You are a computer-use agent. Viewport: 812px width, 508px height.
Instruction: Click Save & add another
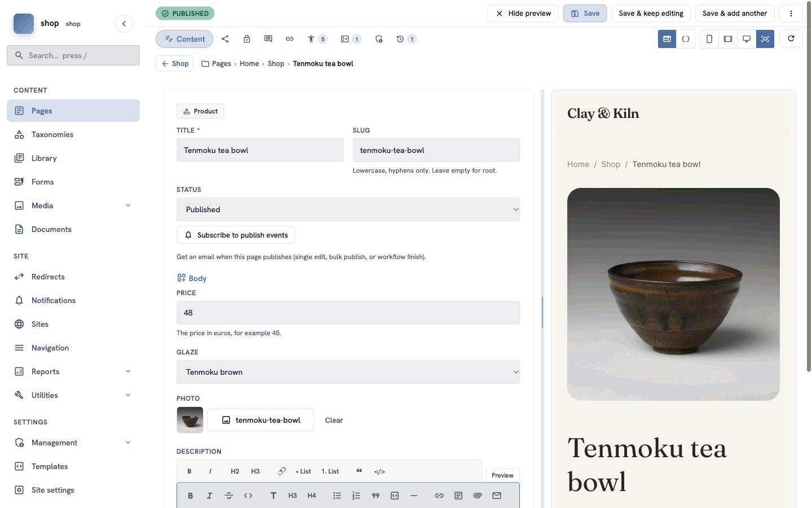[x=735, y=14]
